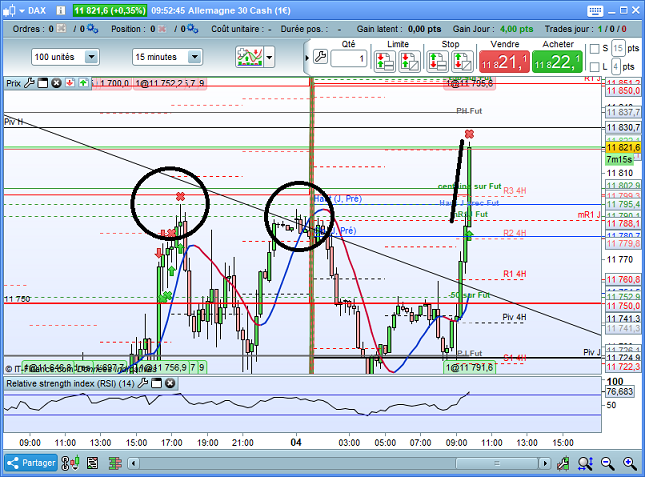Place sell stop order, second Stop icon

click(x=462, y=61)
